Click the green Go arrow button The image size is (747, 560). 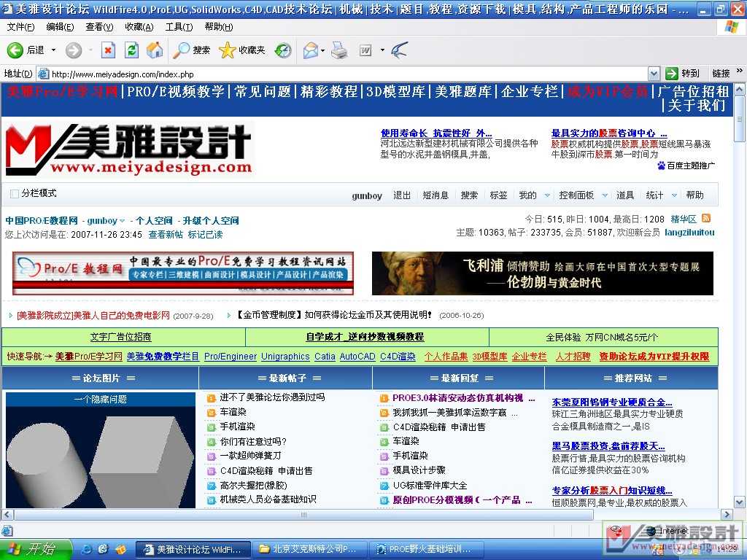point(672,74)
